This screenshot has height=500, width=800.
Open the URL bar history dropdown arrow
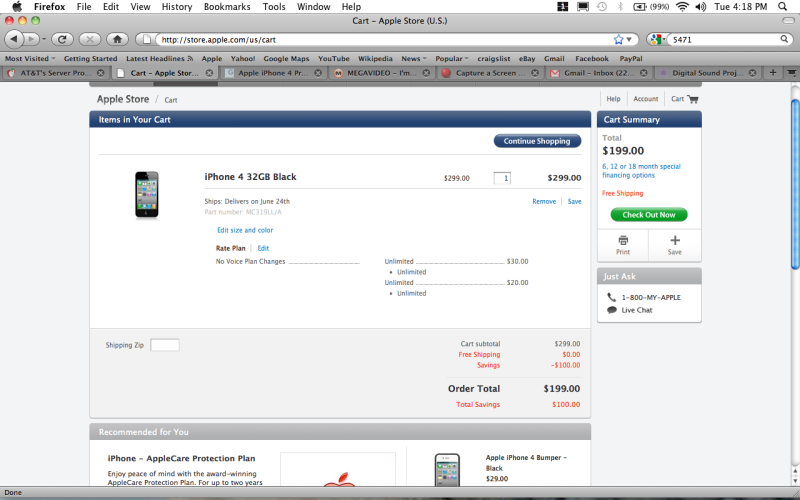[630, 39]
